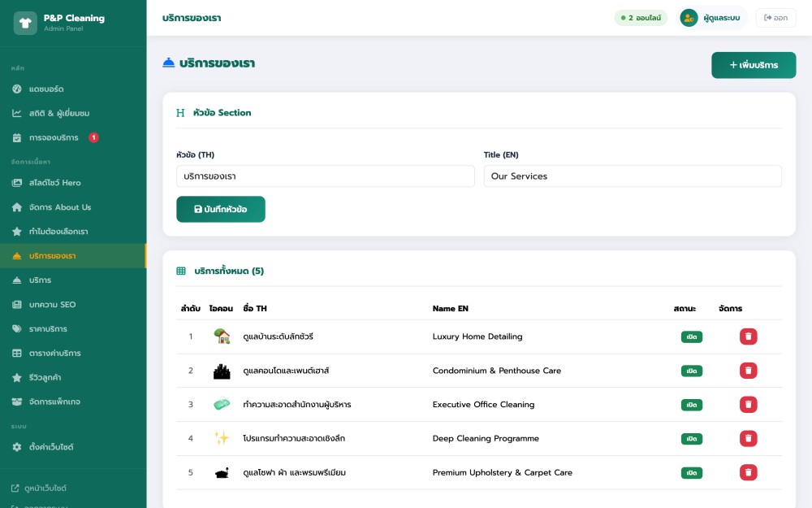The height and width of the screenshot is (508, 812).
Task: Toggle status badge for Luxury Home Detailing
Action: 691,336
